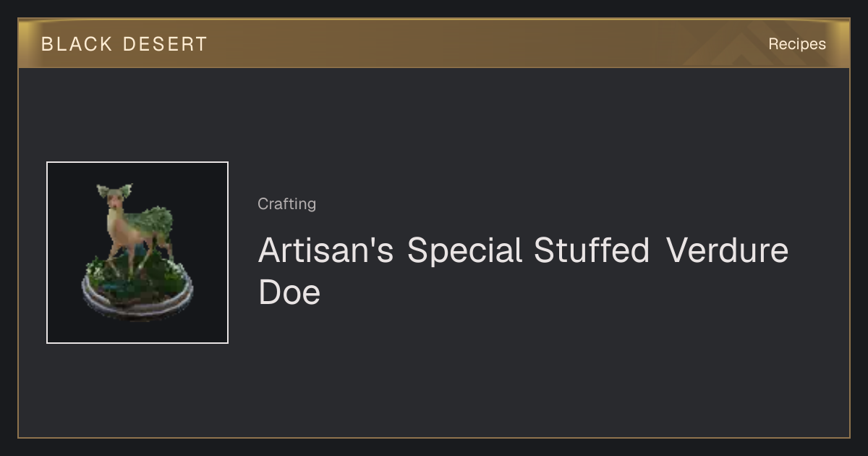Click the word "Verdure" in the title
Viewport: 868px width, 456px height.
(727, 250)
